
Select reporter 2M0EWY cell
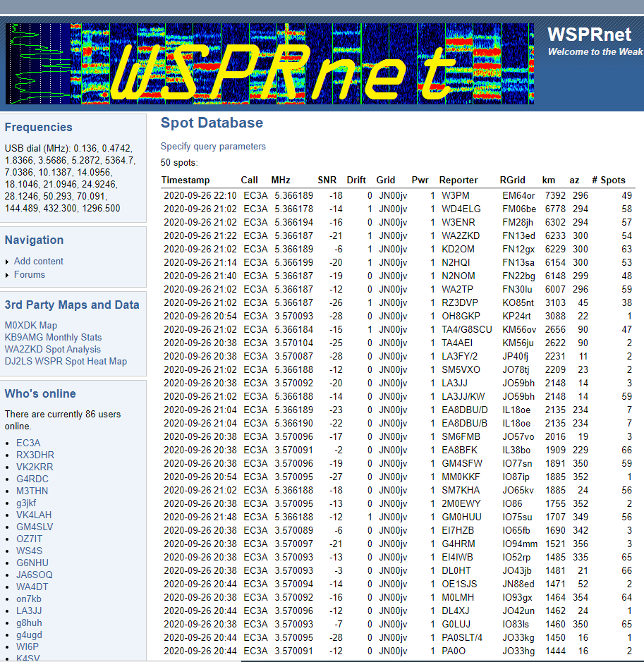[x=461, y=503]
